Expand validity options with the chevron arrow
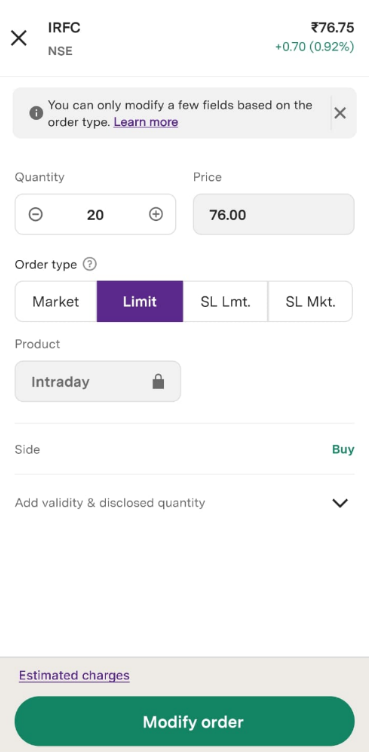Screen dimensions: 369x752 tap(340, 503)
